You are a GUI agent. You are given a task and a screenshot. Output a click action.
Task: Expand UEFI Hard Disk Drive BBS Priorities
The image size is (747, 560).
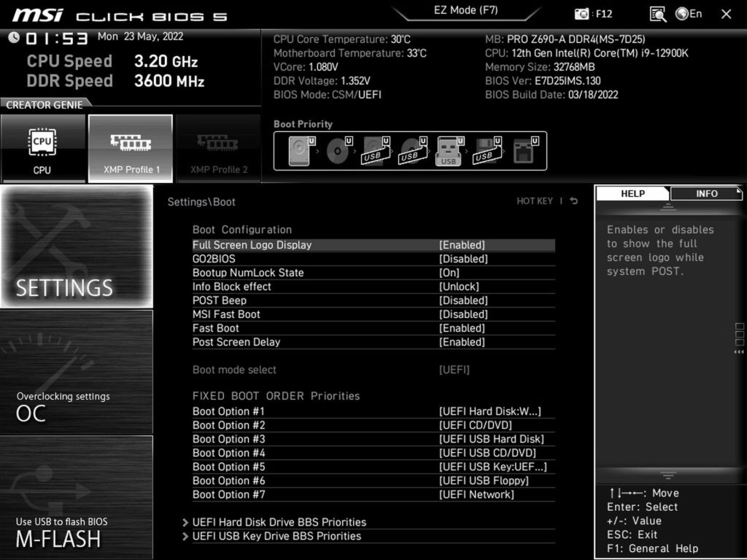pos(279,522)
